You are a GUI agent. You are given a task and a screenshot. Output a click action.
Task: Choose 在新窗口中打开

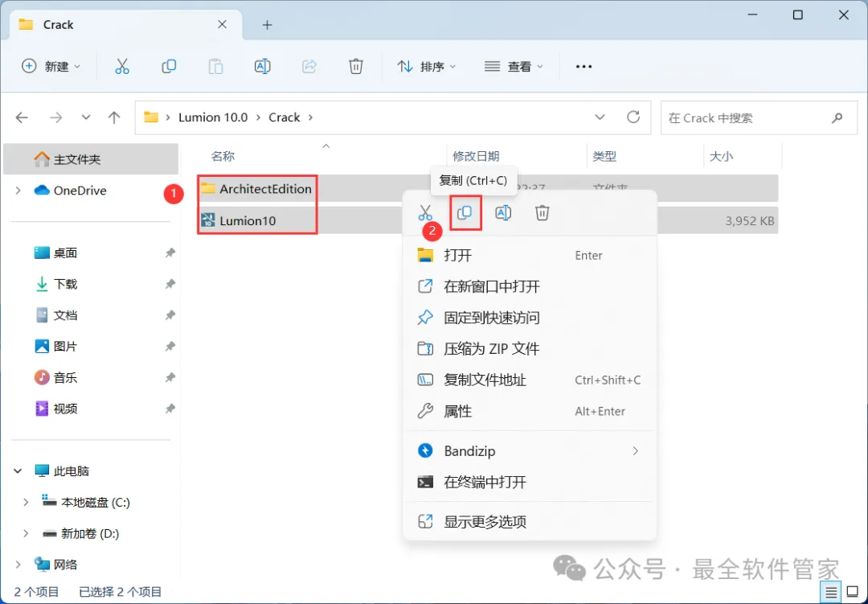(529, 286)
